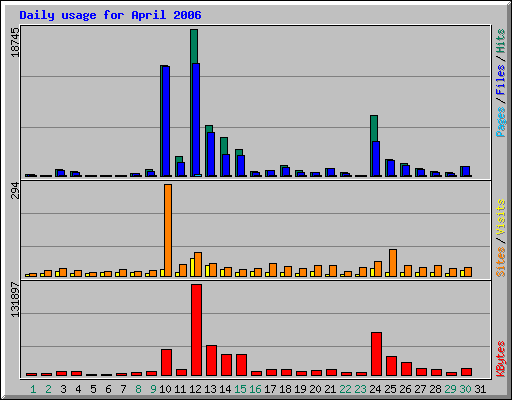Click the day 2 axis label
Screen dimensions: 512x400
click(x=48, y=389)
